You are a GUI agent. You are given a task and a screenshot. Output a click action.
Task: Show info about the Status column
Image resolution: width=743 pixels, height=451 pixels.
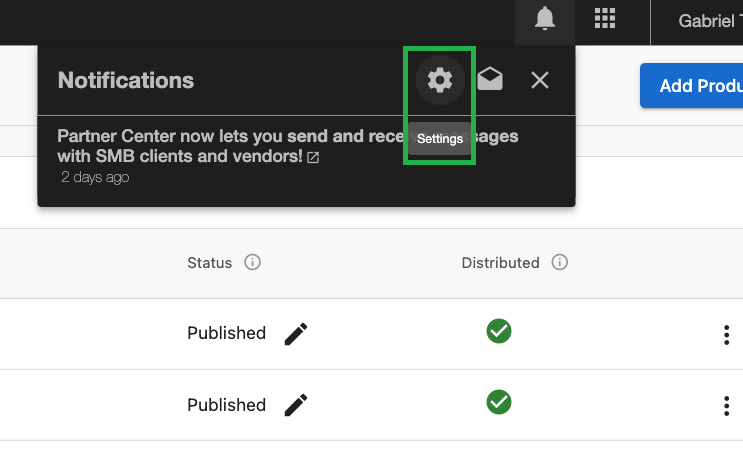point(253,262)
